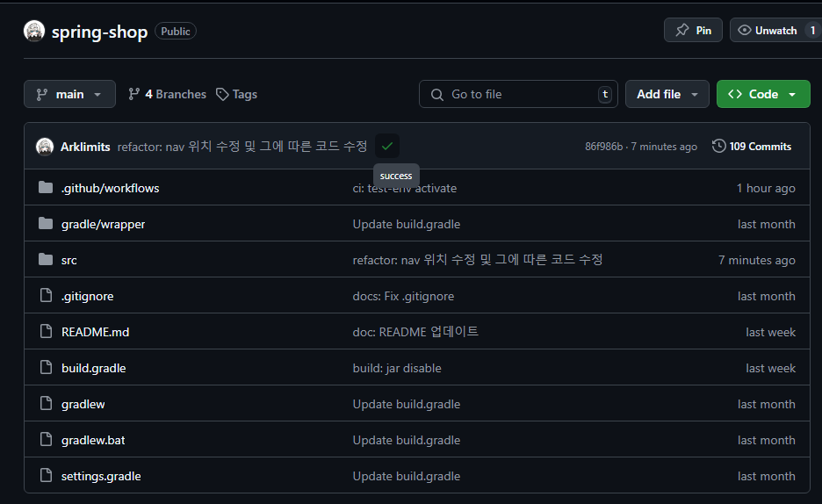Open the src directory
This screenshot has width=822, height=504.
(68, 261)
